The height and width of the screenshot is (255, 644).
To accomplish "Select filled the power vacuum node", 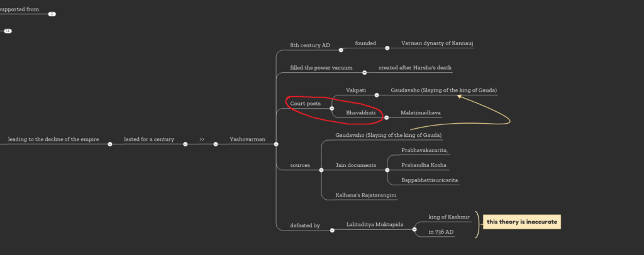I will tap(321, 68).
